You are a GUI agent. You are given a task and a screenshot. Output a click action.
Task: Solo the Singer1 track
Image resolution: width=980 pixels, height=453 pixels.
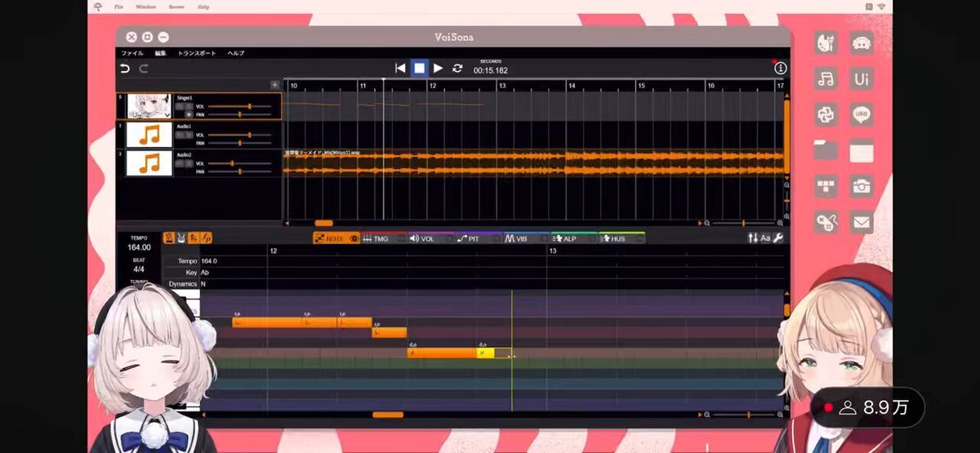coord(189,106)
